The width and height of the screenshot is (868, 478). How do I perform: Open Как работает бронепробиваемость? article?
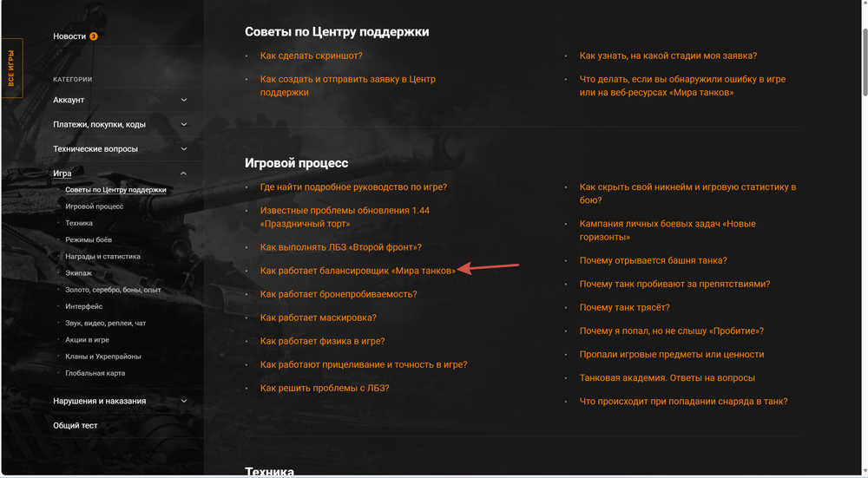tap(339, 294)
